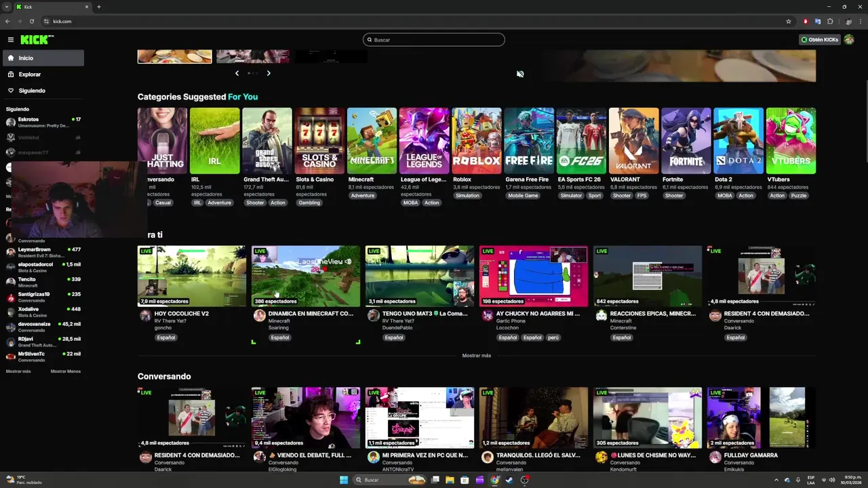This screenshot has width=868, height=488.
Task: Focus the Buscar search field
Action: tap(434, 40)
